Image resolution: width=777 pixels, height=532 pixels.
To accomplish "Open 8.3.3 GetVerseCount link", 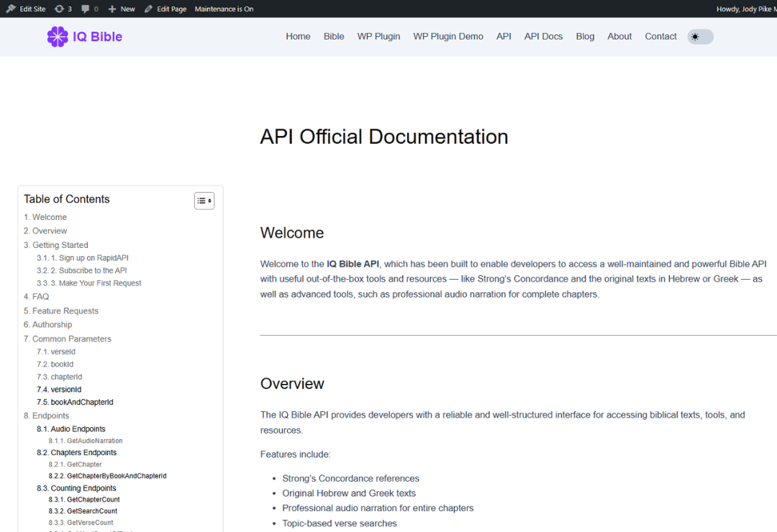I will [x=81, y=523].
